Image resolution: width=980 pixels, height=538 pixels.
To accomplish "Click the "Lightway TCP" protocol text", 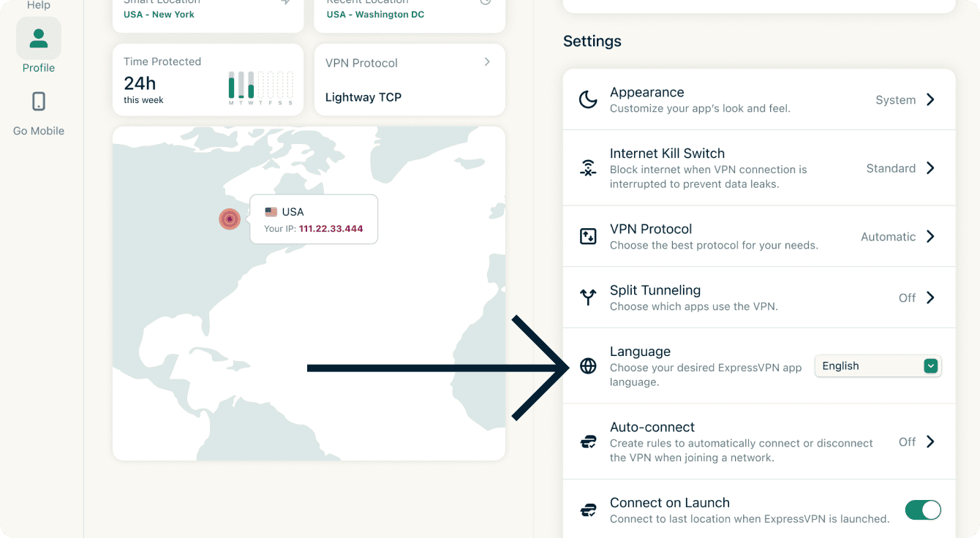I will (x=363, y=97).
